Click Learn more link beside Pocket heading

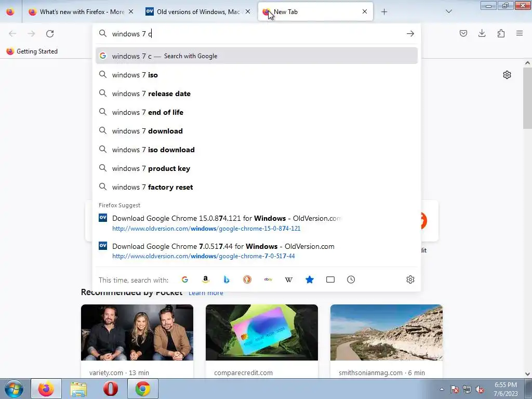pos(206,293)
